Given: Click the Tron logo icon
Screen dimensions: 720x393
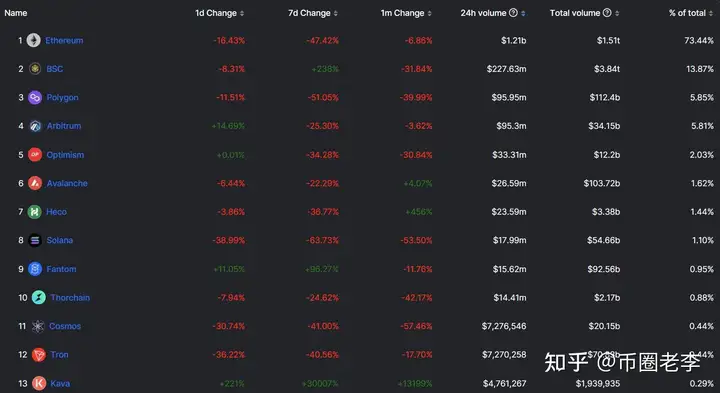Looking at the screenshot, I should point(39,354).
